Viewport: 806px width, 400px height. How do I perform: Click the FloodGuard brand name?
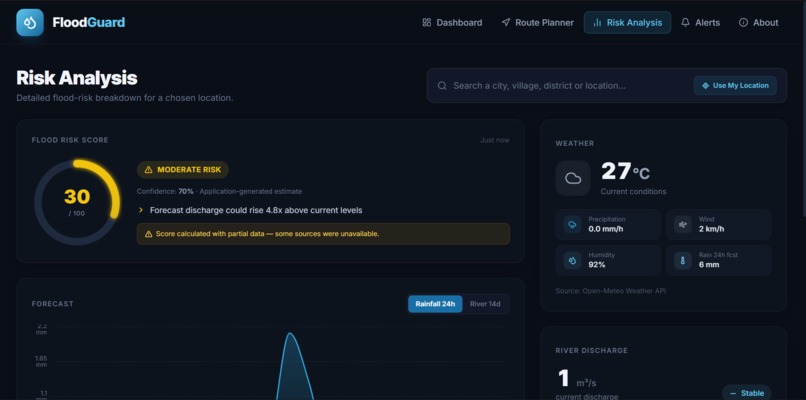pos(88,23)
